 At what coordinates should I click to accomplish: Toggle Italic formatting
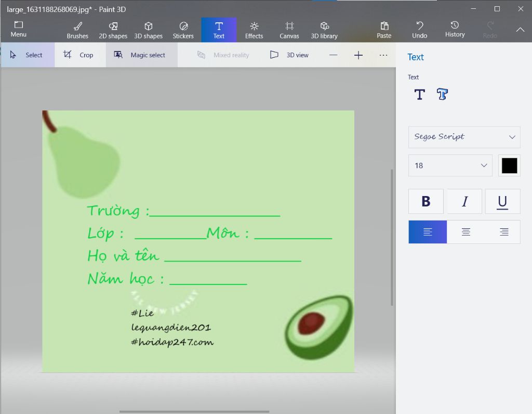click(x=464, y=201)
